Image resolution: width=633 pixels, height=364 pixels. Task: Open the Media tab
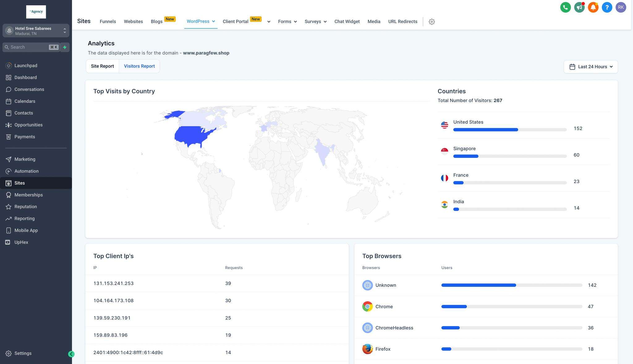point(374,22)
